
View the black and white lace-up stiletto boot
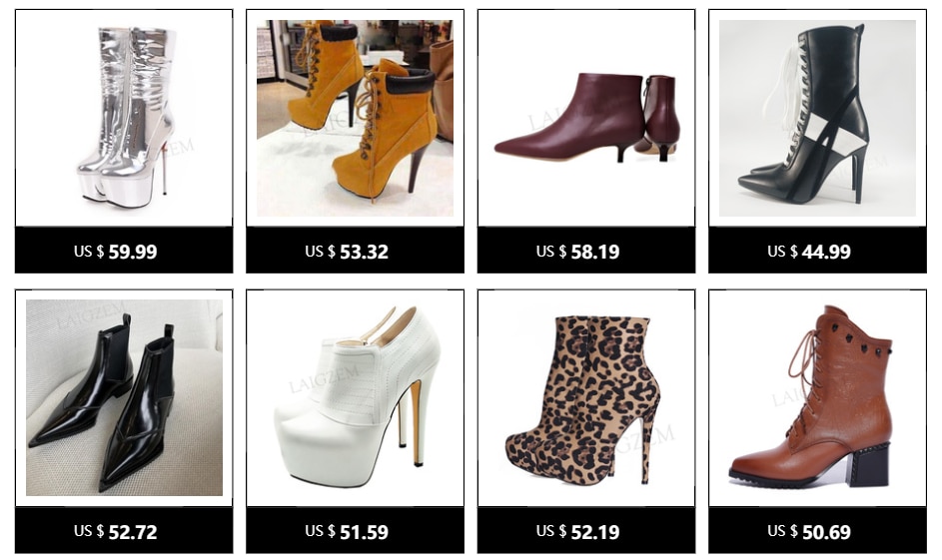click(818, 118)
